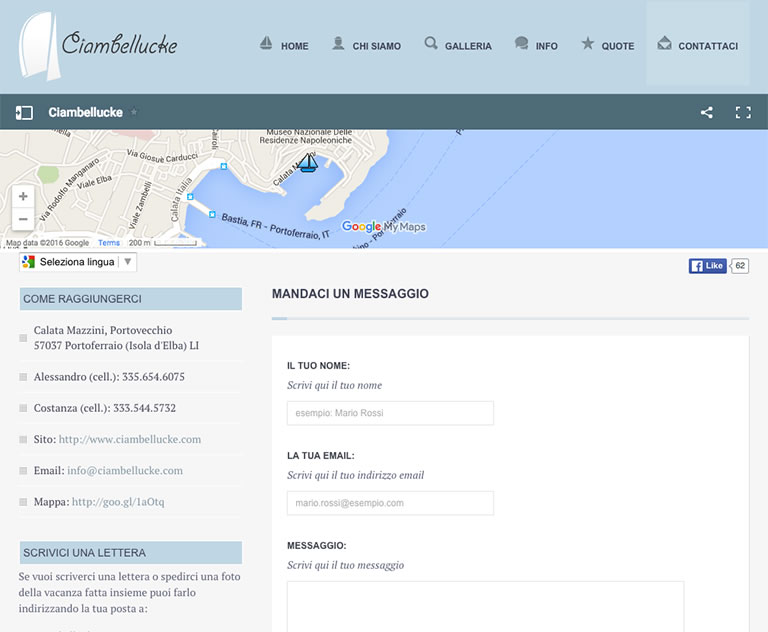
Task: Click the ferry marker near Bastia route label
Action: tap(212, 214)
